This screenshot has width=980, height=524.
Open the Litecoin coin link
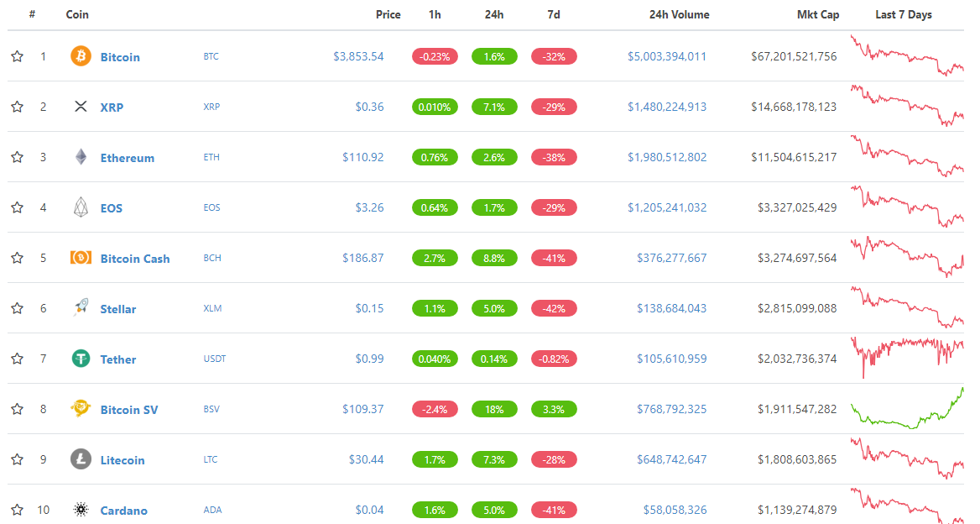point(122,460)
